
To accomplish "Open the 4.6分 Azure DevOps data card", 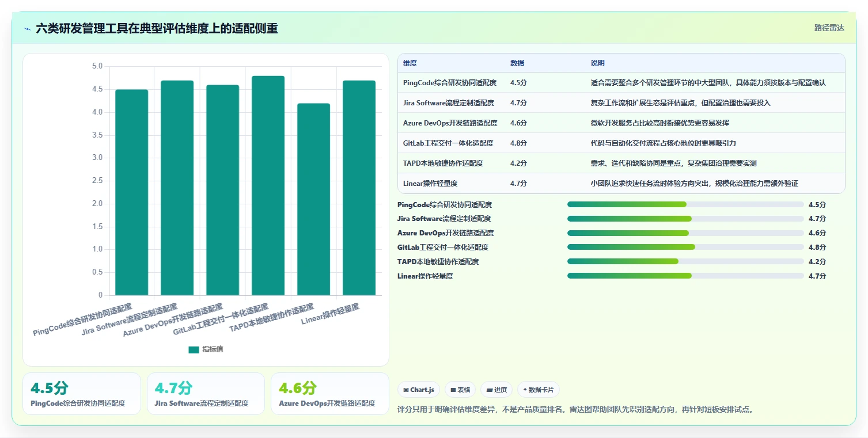I will (x=330, y=394).
